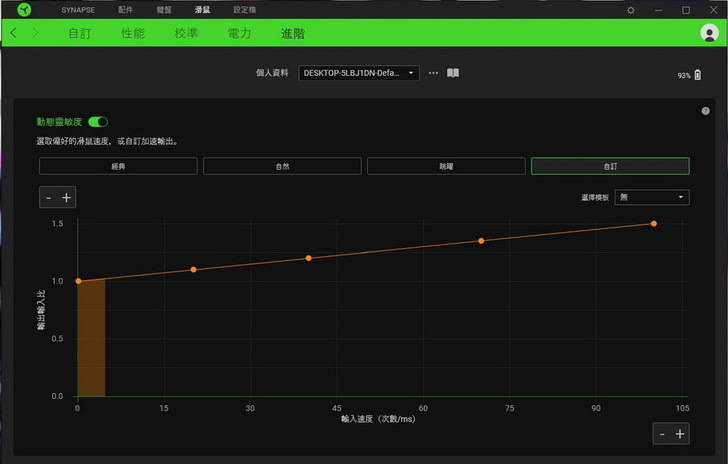Open the 校準 tab
Viewport: 728px width, 464px height.
click(186, 33)
